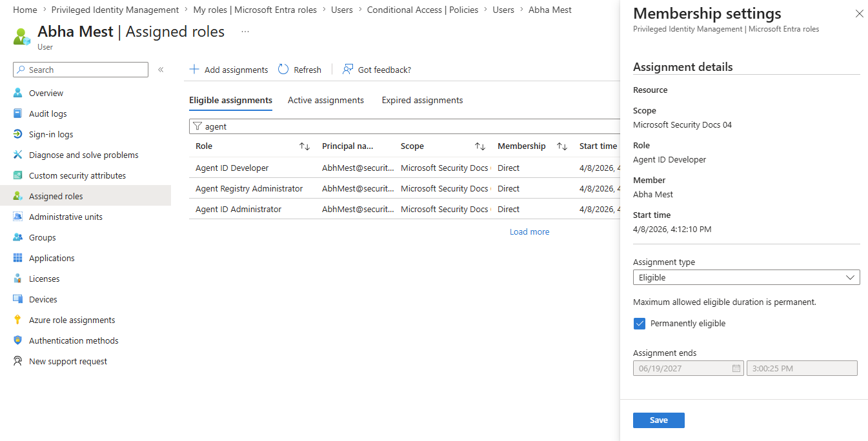Click the plus icon for Add assignments

pyautogui.click(x=194, y=70)
